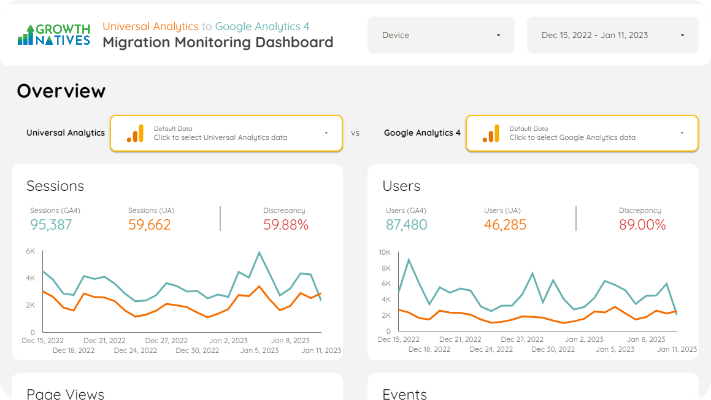
Task: Click the 10K axis label on Users chart
Action: [x=385, y=253]
